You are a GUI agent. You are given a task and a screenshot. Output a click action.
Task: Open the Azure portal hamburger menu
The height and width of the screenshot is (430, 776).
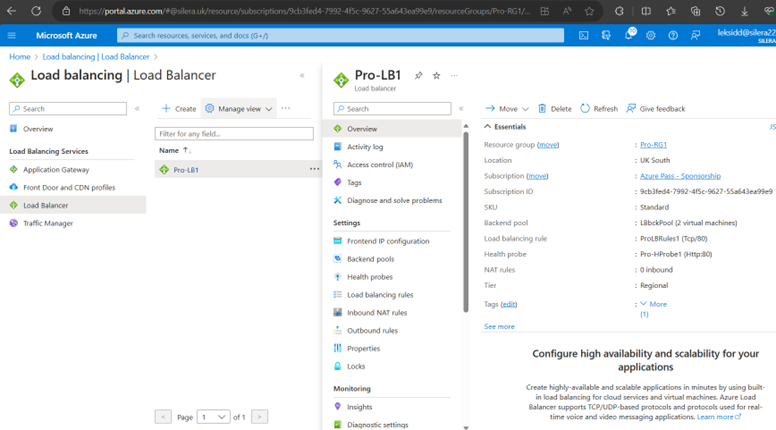[12, 35]
